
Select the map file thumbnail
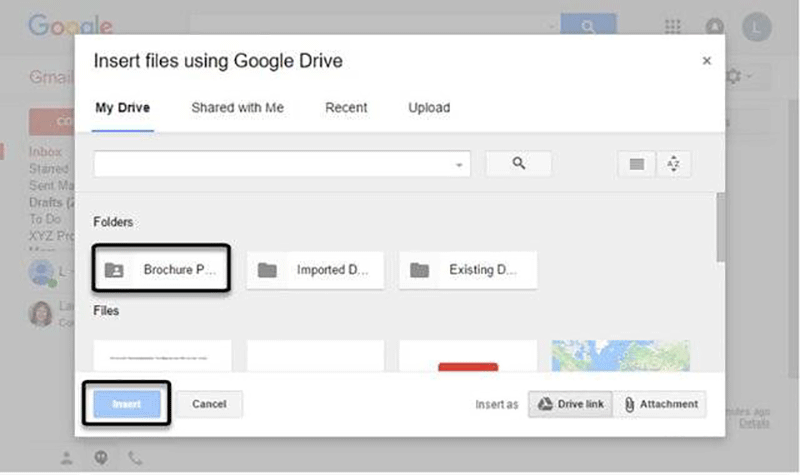(x=620, y=356)
